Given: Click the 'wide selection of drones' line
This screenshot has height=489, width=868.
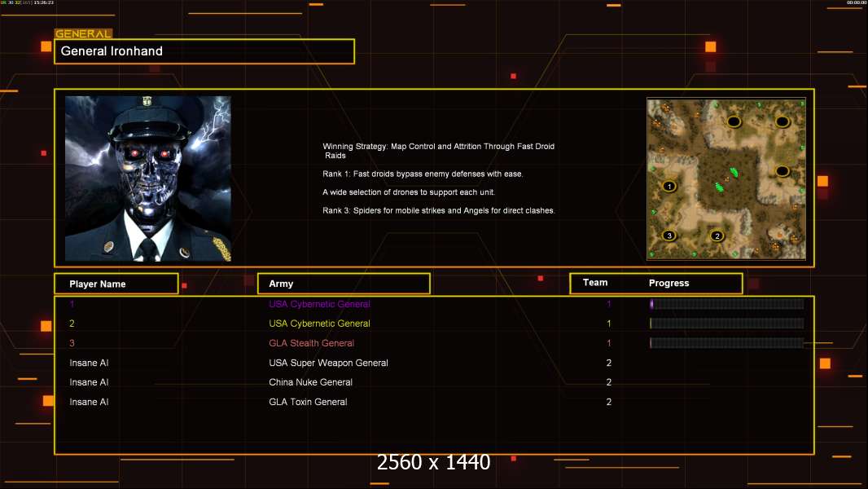Looking at the screenshot, I should 409,192.
